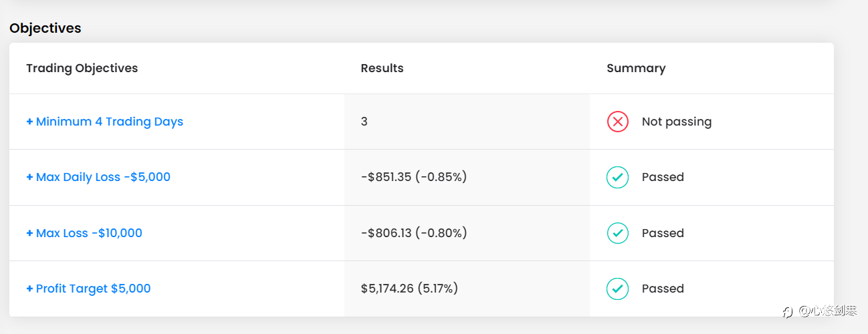This screenshot has height=334, width=868.
Task: Click the Summary column header
Action: 636,68
